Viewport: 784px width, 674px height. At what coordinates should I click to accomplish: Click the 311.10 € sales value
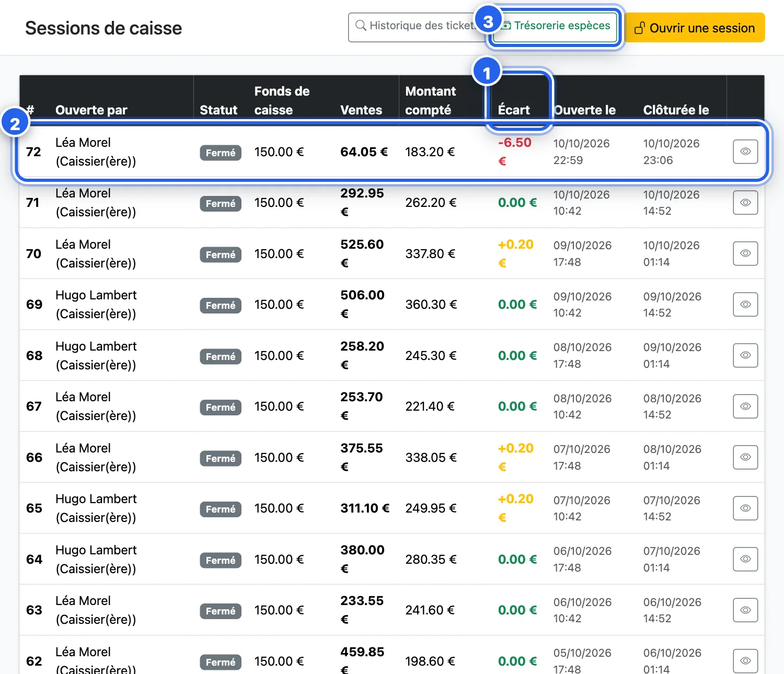(365, 508)
